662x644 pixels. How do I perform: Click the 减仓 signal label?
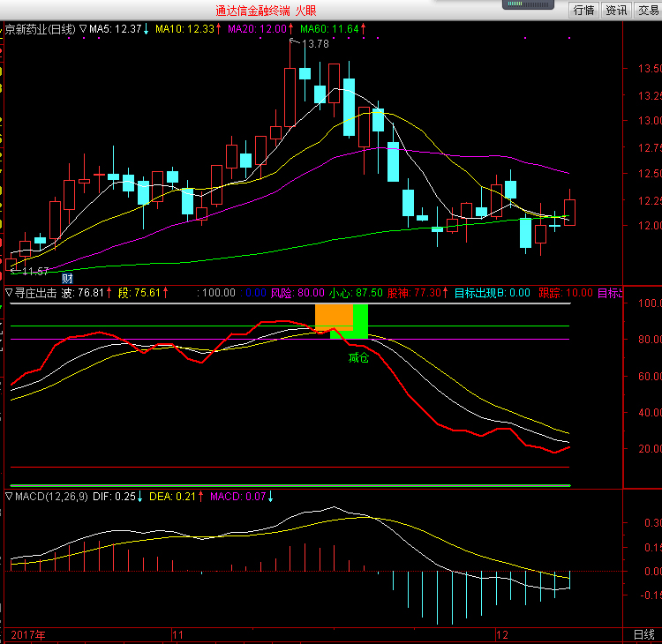358,358
